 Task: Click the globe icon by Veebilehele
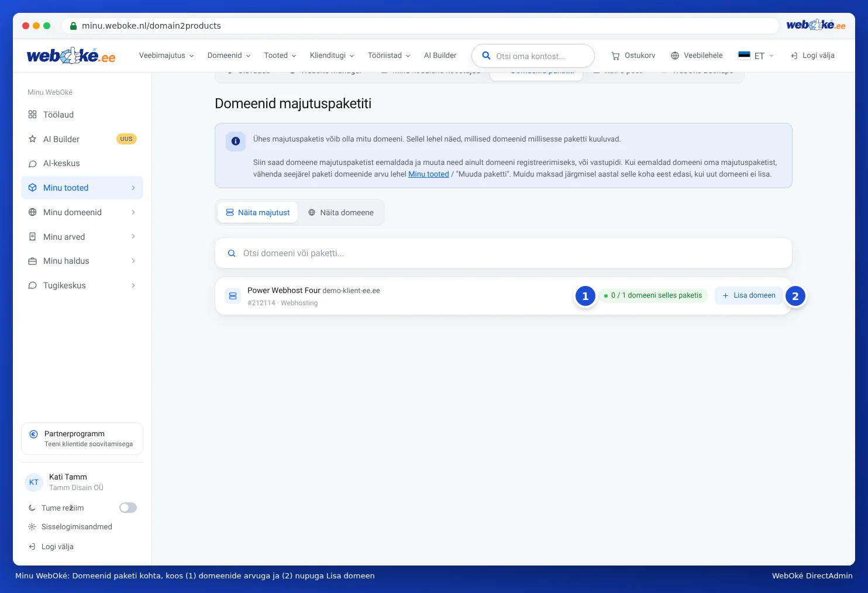point(675,56)
